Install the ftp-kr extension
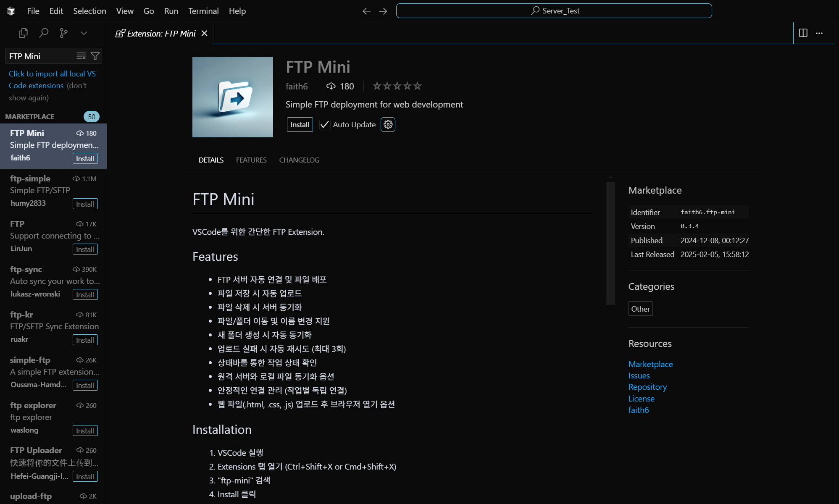This screenshot has height=504, width=839. pos(85,340)
